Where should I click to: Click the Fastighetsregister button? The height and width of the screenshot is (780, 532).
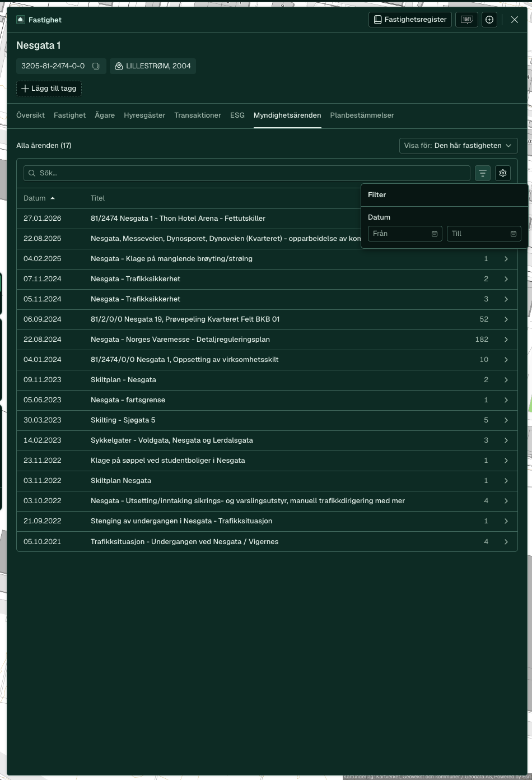click(410, 20)
